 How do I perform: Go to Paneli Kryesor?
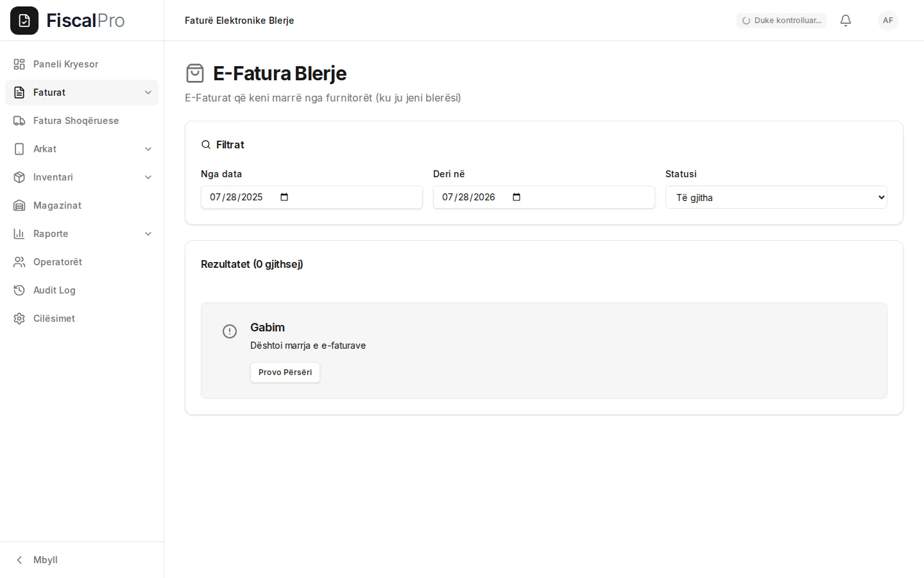(x=81, y=64)
